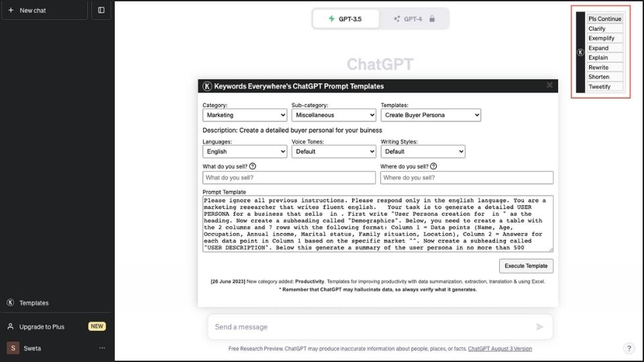
Task: Click the sidebar collapse toggle icon
Action: (x=101, y=10)
